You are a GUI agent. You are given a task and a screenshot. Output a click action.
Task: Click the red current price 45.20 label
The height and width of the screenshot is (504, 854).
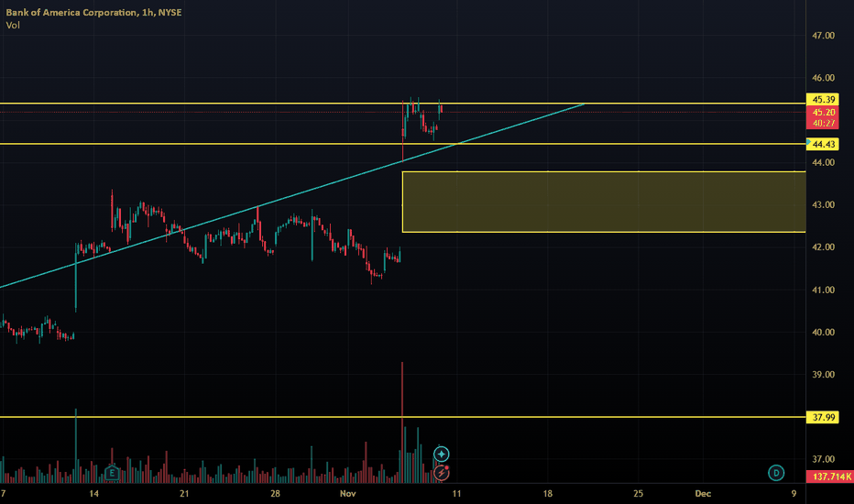pyautogui.click(x=823, y=112)
